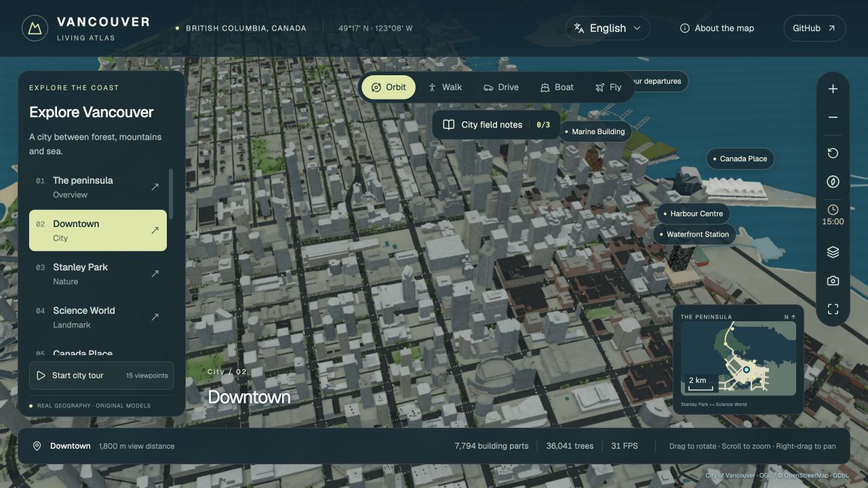
Task: Enter fullscreen mode
Action: coord(833,309)
